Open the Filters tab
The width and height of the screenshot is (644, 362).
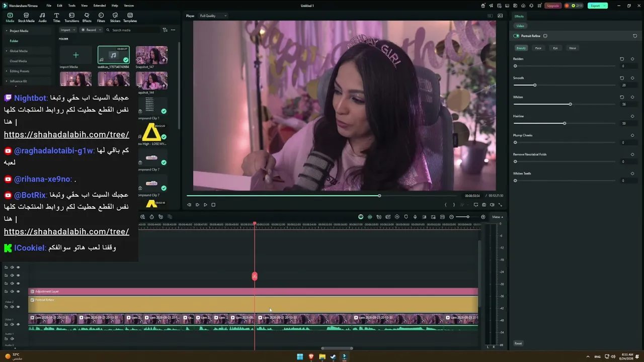coord(101,18)
